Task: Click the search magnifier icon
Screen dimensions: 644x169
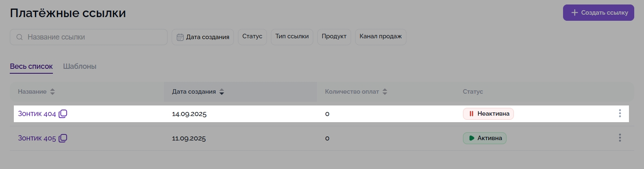Action: point(20,37)
